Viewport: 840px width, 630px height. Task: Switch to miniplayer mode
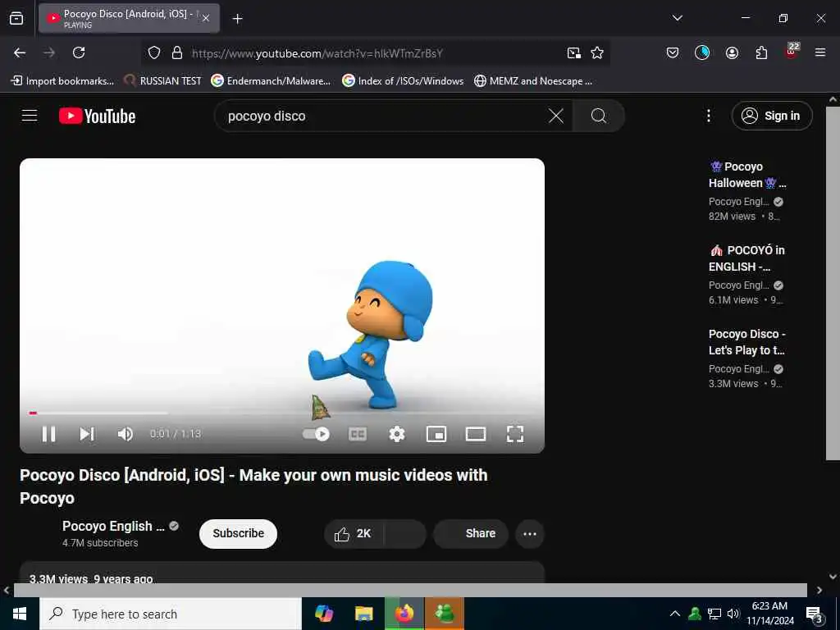[436, 434]
